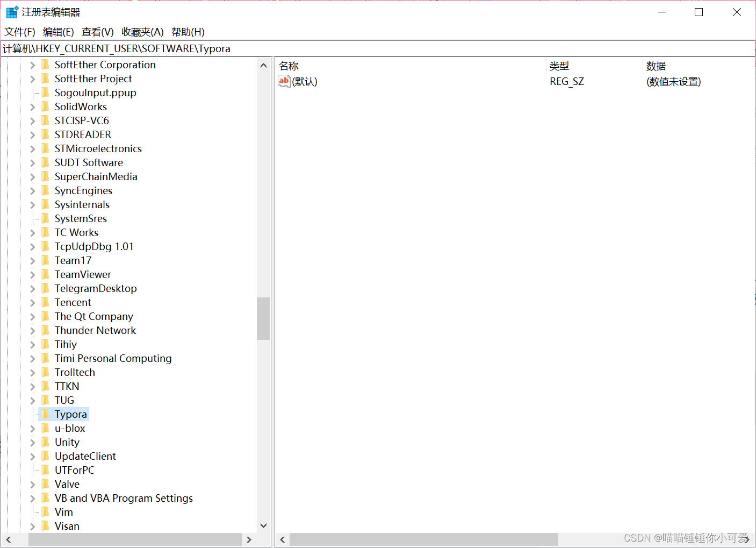The width and height of the screenshot is (756, 548).
Task: Click the Registry Editor app icon in title bar
Action: click(12, 12)
